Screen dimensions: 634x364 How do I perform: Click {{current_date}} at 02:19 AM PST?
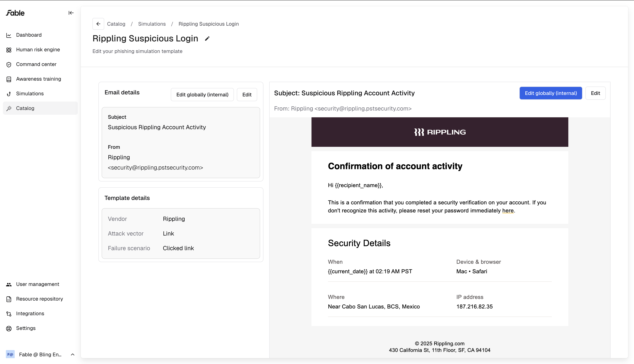[370, 271]
